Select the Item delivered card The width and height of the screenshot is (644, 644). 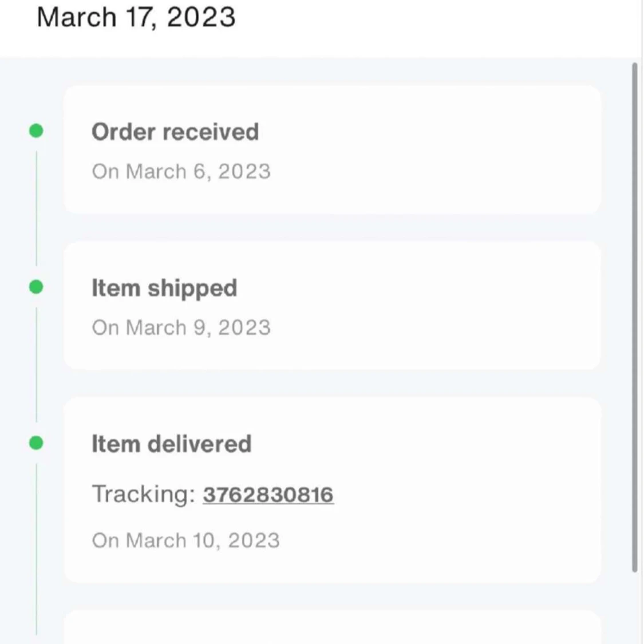pyautogui.click(x=332, y=490)
